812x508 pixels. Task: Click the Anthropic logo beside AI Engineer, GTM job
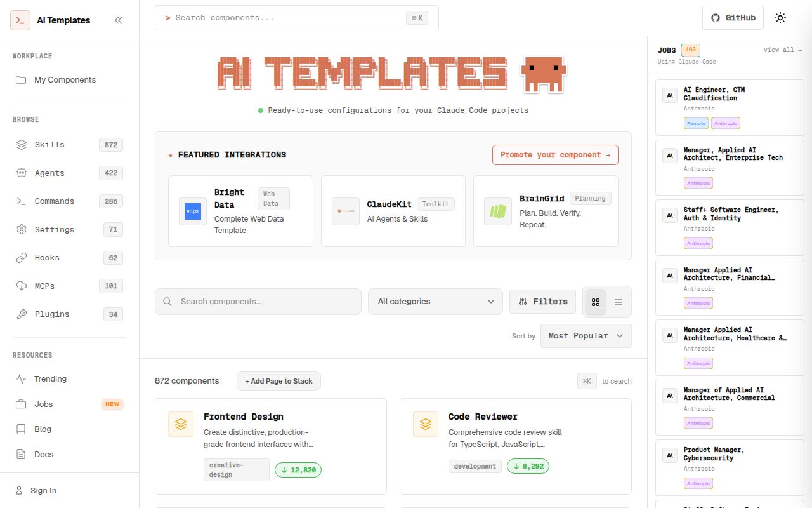click(670, 95)
